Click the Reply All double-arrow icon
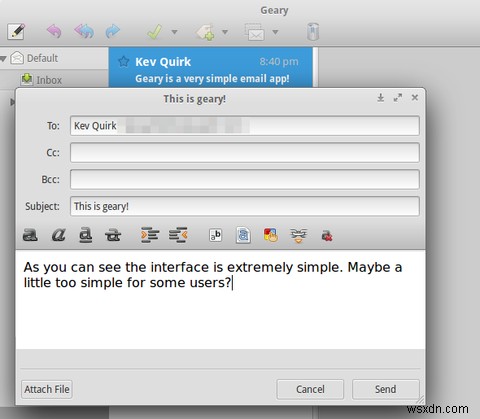The width and height of the screenshot is (480, 419). (84, 32)
